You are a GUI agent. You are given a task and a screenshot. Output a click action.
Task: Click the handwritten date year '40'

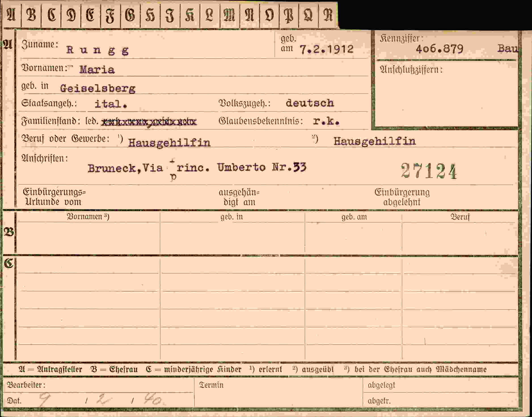tap(153, 399)
